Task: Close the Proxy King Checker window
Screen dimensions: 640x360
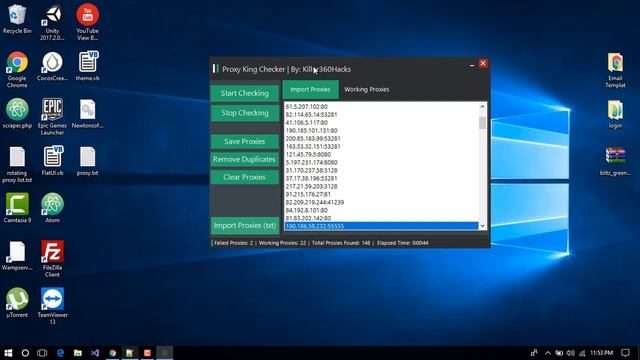Action: click(x=483, y=63)
